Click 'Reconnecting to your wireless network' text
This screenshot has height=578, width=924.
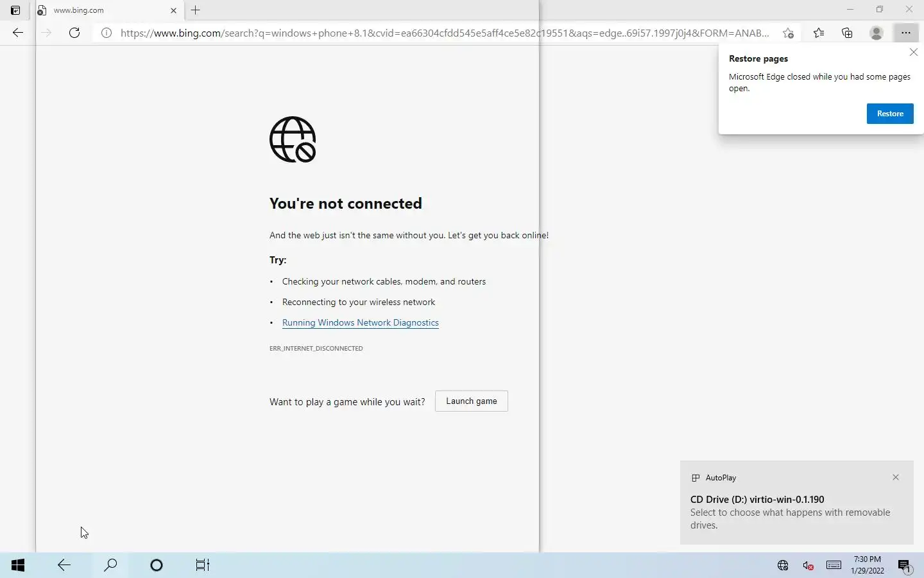[359, 302]
